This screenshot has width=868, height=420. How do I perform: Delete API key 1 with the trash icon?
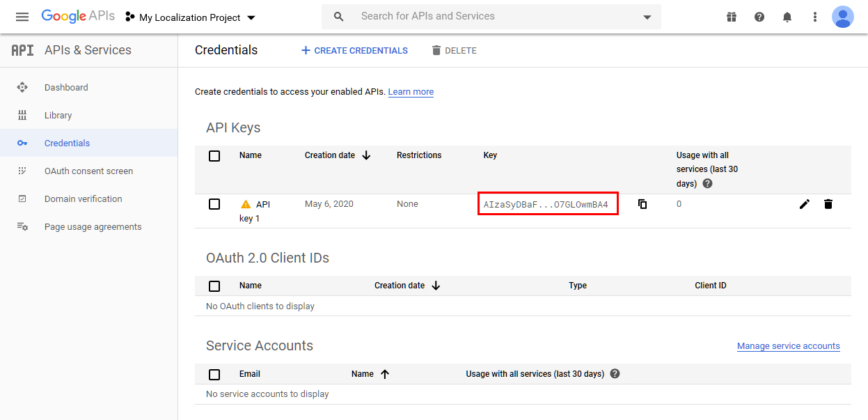[828, 204]
